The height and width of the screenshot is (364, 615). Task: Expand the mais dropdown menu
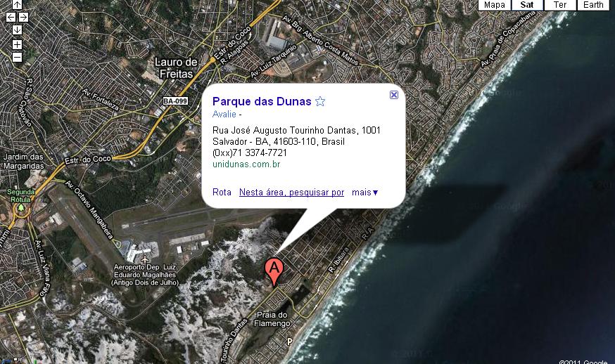[364, 193]
